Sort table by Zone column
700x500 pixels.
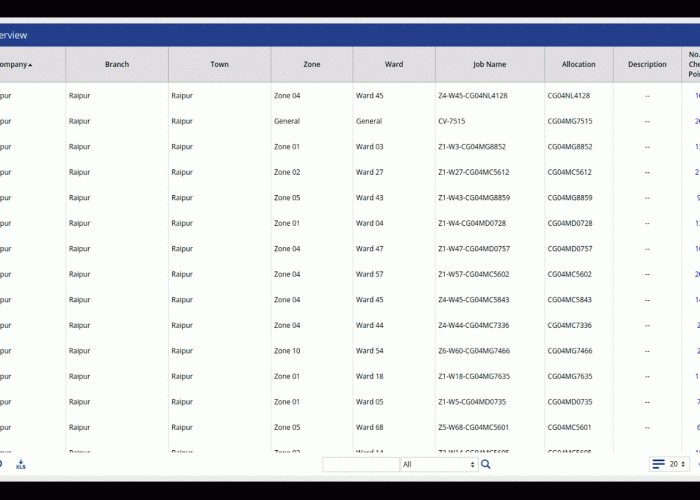pos(312,65)
